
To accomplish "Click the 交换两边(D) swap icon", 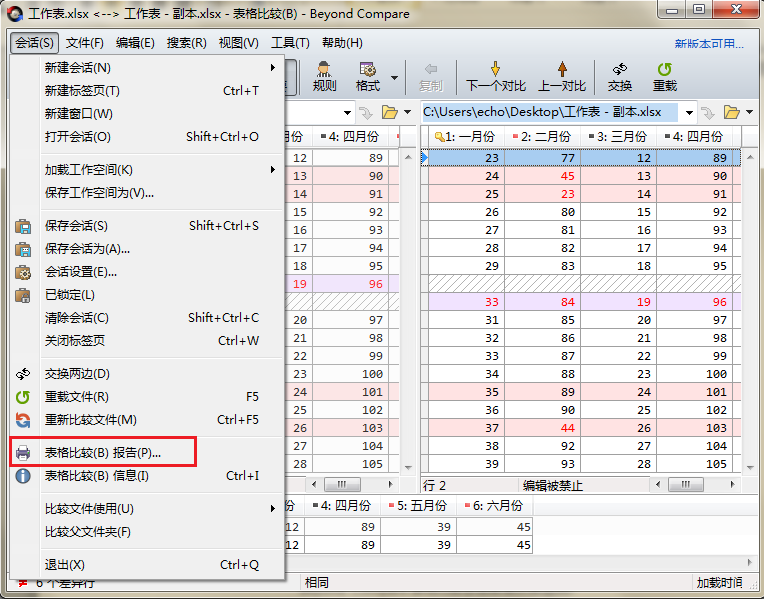I will click(23, 374).
